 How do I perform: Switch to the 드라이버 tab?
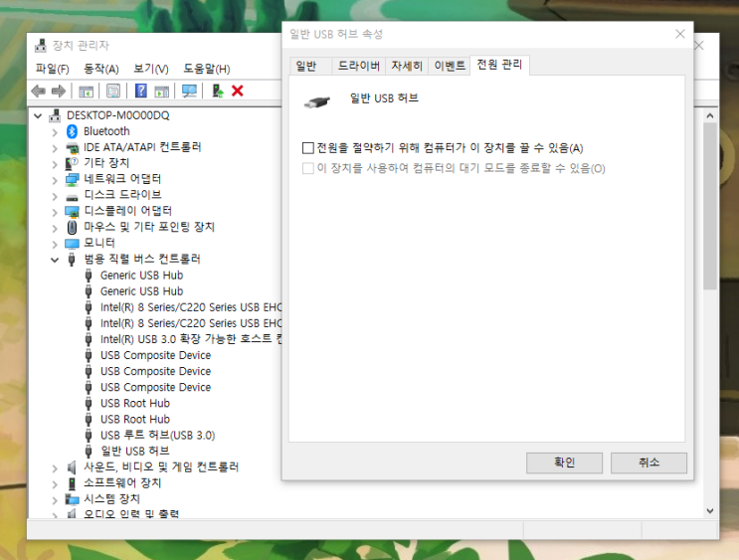click(359, 66)
